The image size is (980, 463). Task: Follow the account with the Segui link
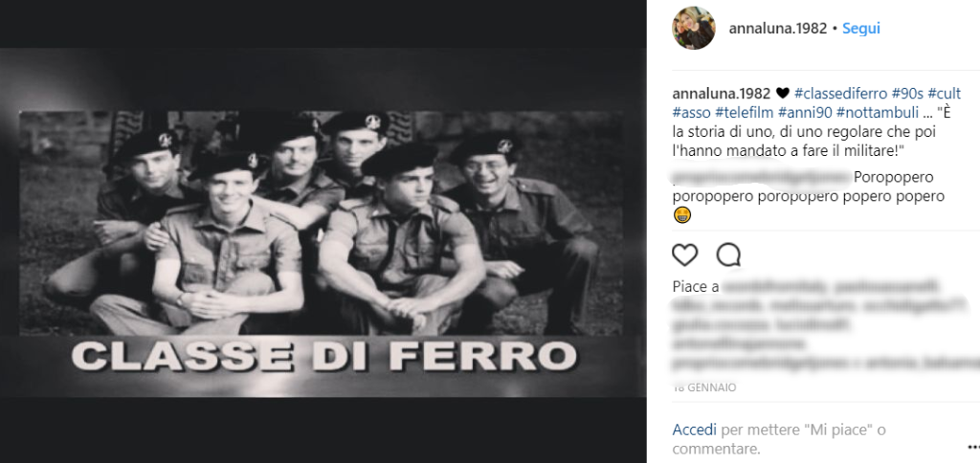coord(861,28)
